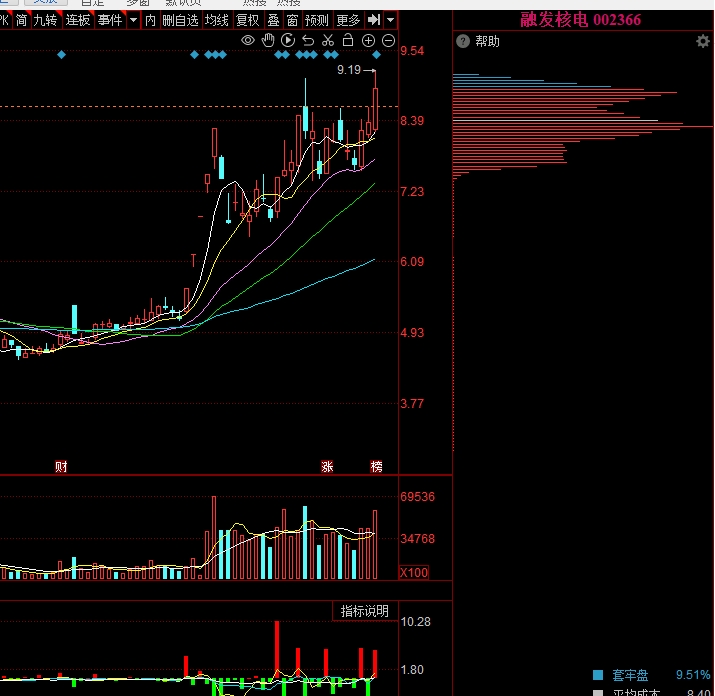Open dropdown arrow at toolbar's right end
Viewport: 715px width, 696px height.
390,20
